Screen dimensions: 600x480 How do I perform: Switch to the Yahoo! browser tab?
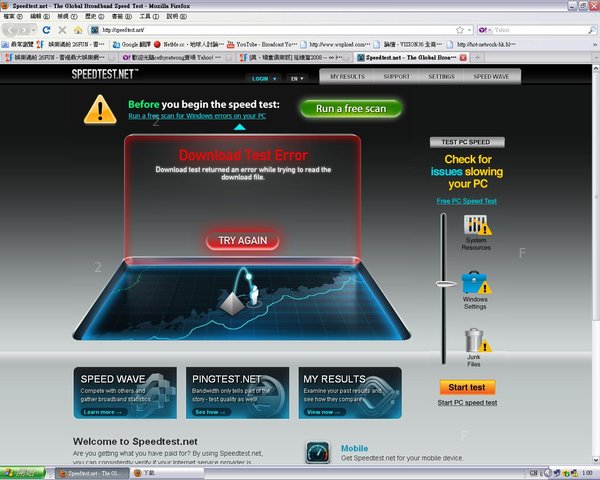[x=177, y=57]
